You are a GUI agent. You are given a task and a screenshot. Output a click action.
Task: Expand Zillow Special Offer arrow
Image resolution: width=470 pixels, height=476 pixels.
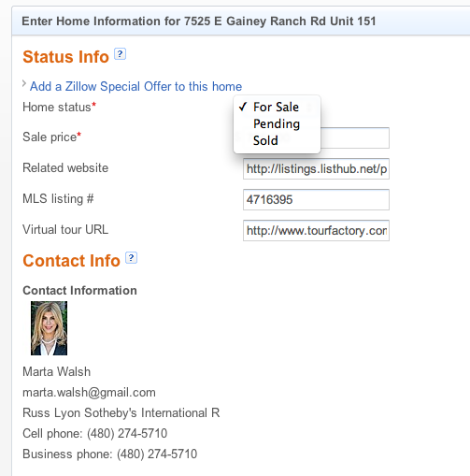click(24, 83)
